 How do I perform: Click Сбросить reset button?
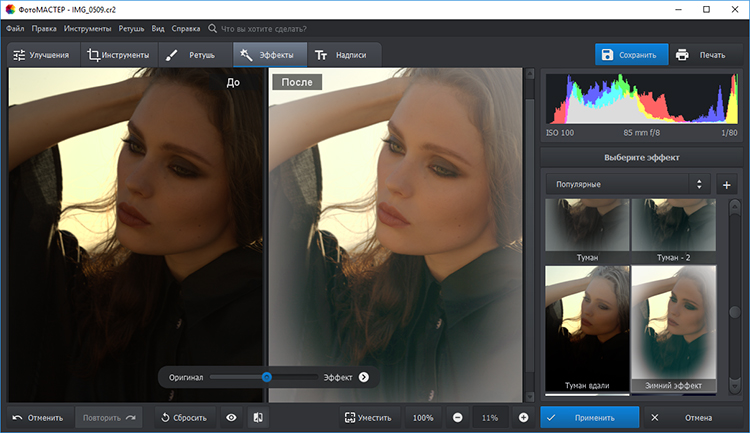183,417
